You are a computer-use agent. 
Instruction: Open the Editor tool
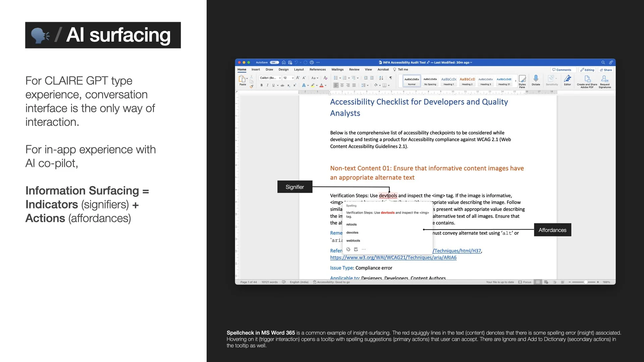pos(567,79)
